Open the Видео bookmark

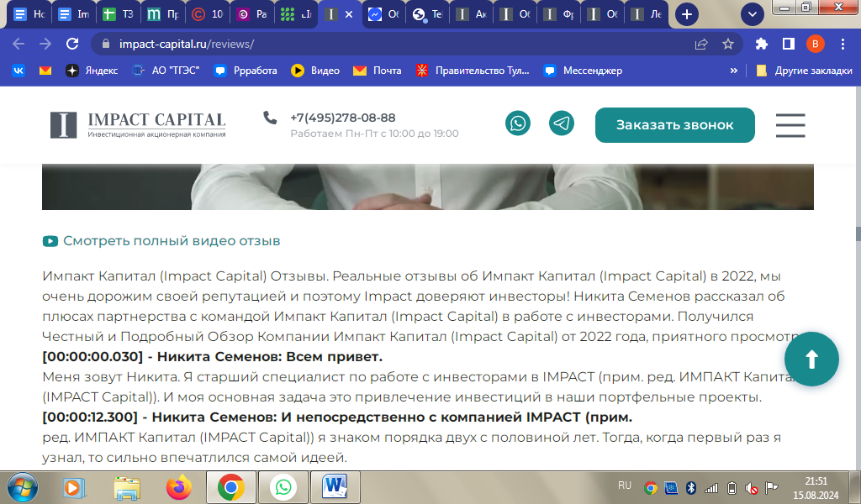click(315, 71)
